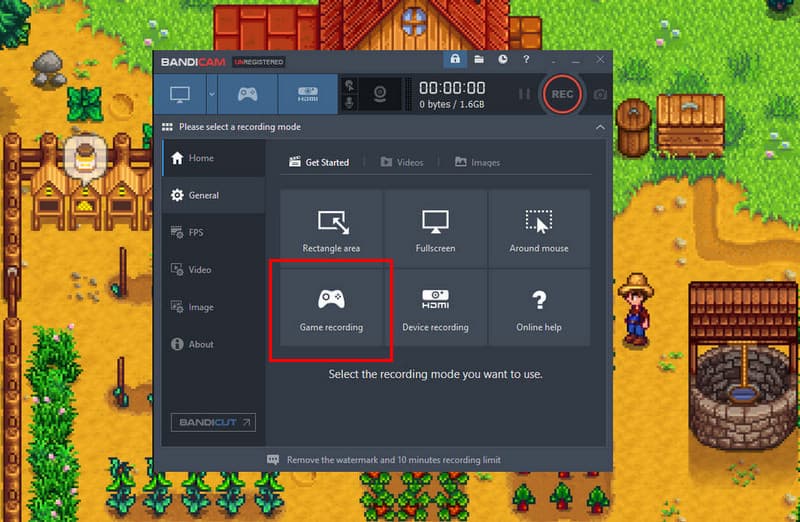
Task: Toggle webcam overlay icon
Action: coord(380,94)
